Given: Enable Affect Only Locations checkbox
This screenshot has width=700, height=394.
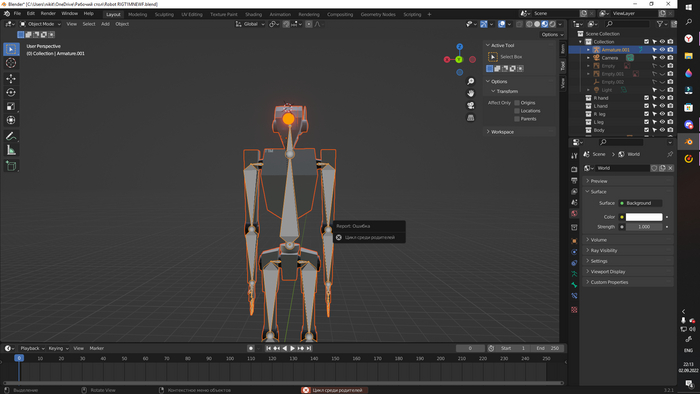Looking at the screenshot, I should pyautogui.click(x=517, y=111).
